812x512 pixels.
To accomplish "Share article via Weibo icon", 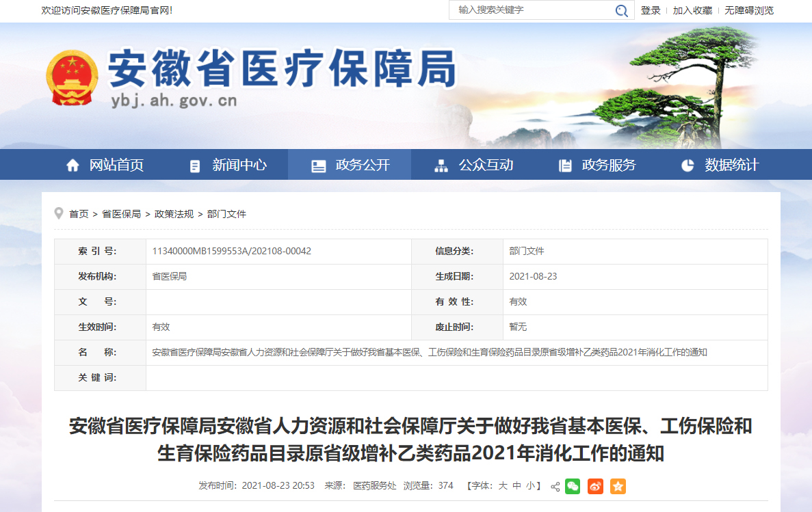I will [x=595, y=486].
